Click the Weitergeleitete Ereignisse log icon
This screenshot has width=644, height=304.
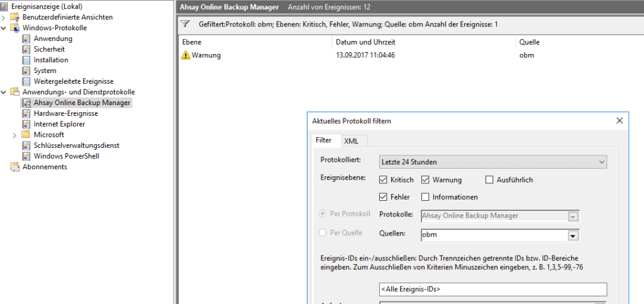pos(26,81)
